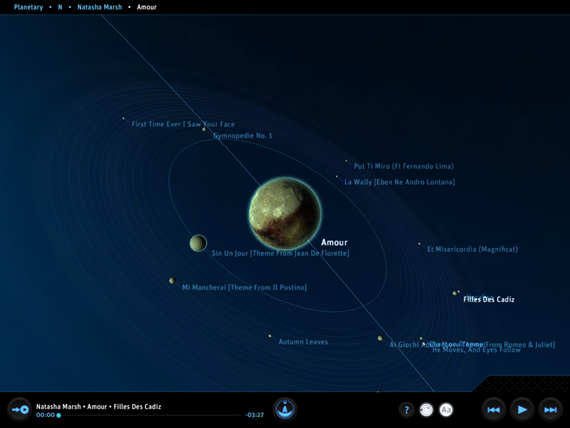This screenshot has height=428, width=570.
Task: Click the elapsed time 00:00 readout
Action: tap(45, 415)
